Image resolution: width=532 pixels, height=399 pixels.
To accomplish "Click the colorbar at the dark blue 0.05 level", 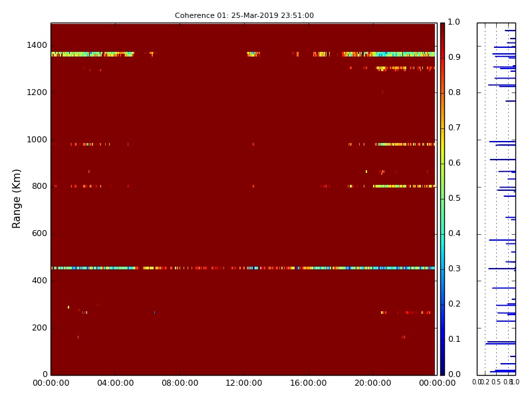I will pos(442,358).
